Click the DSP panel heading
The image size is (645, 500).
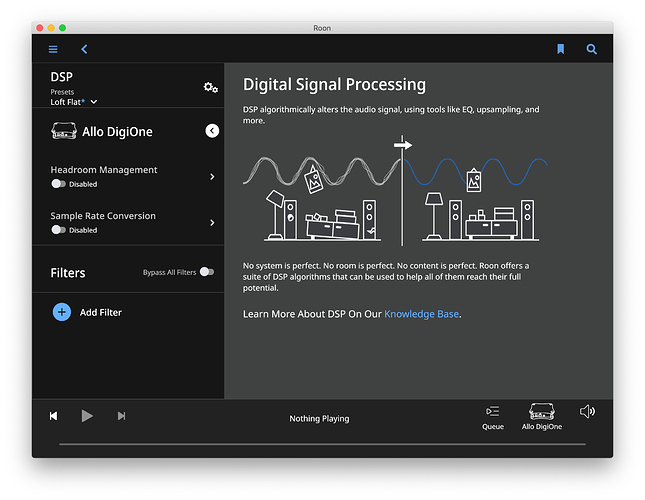point(62,77)
